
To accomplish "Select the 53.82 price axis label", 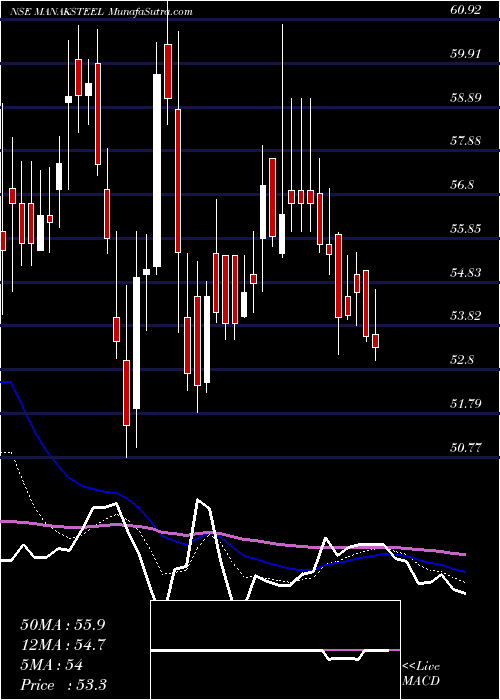I will pos(465,316).
